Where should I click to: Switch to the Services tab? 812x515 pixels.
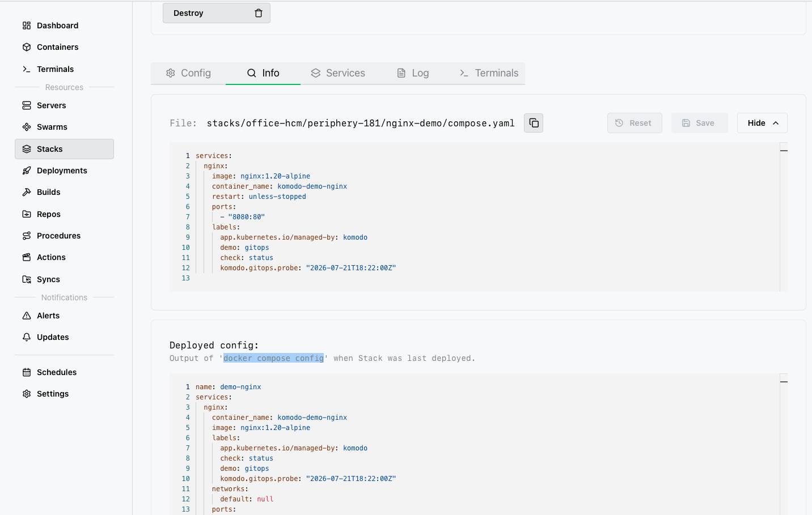coord(338,73)
